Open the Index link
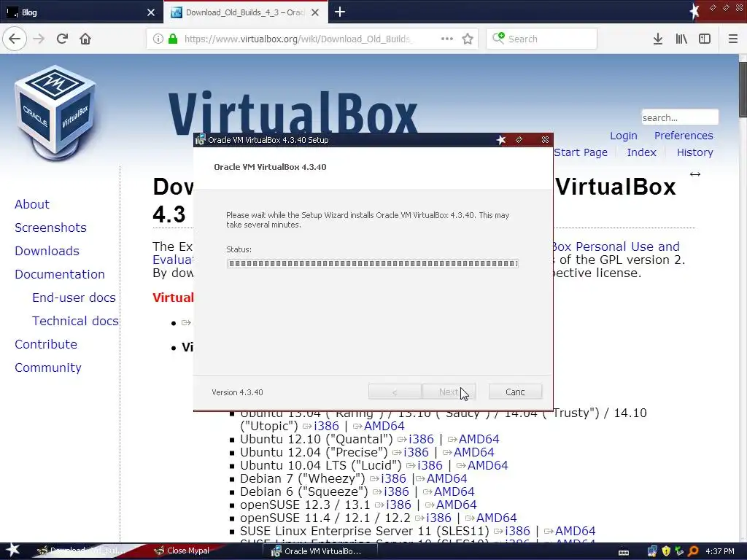Image resolution: width=747 pixels, height=560 pixels. tap(641, 152)
